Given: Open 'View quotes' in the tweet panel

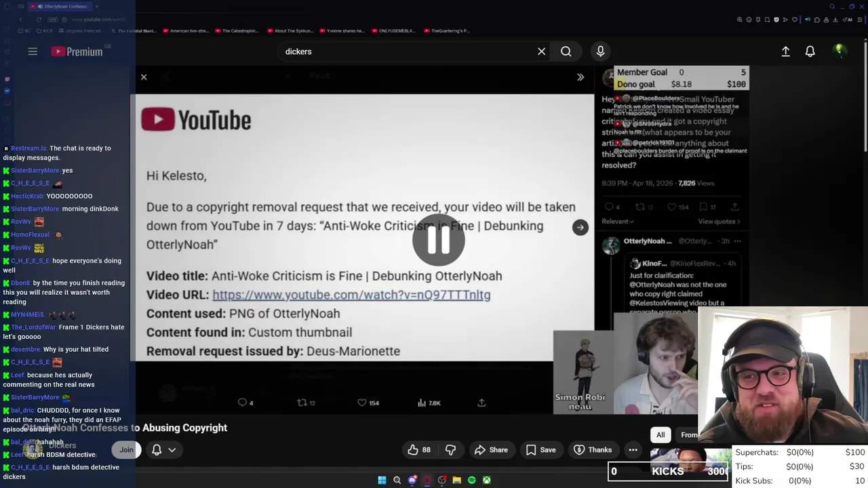Looking at the screenshot, I should coord(719,221).
